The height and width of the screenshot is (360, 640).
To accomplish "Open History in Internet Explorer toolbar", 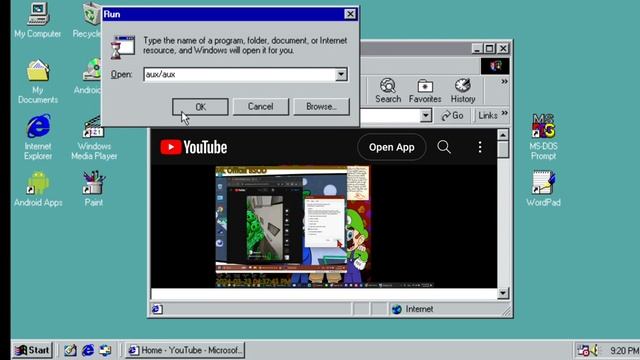I will pyautogui.click(x=463, y=91).
